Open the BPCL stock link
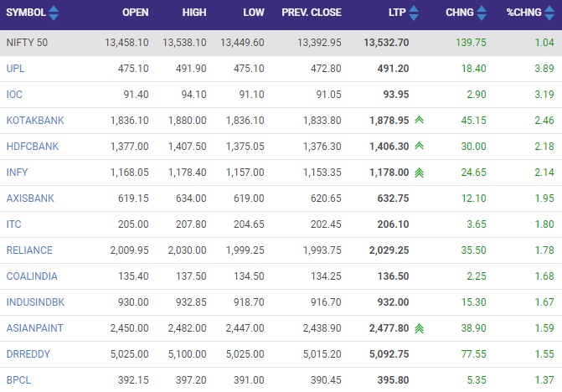This screenshot has width=562, height=392. 18,380
